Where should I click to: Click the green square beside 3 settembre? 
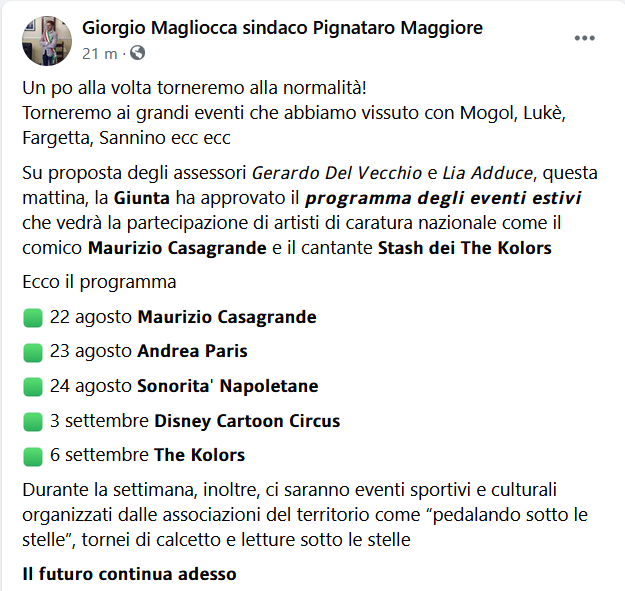click(x=33, y=421)
